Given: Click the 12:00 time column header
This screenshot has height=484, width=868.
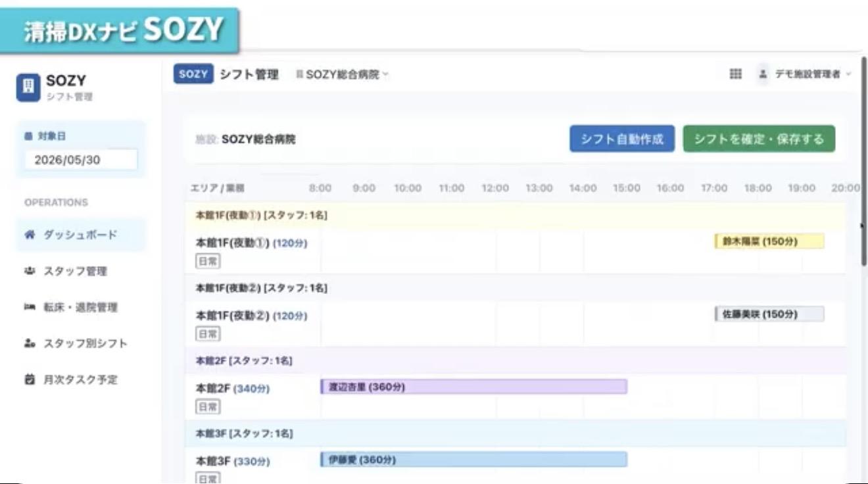Looking at the screenshot, I should click(x=495, y=188).
